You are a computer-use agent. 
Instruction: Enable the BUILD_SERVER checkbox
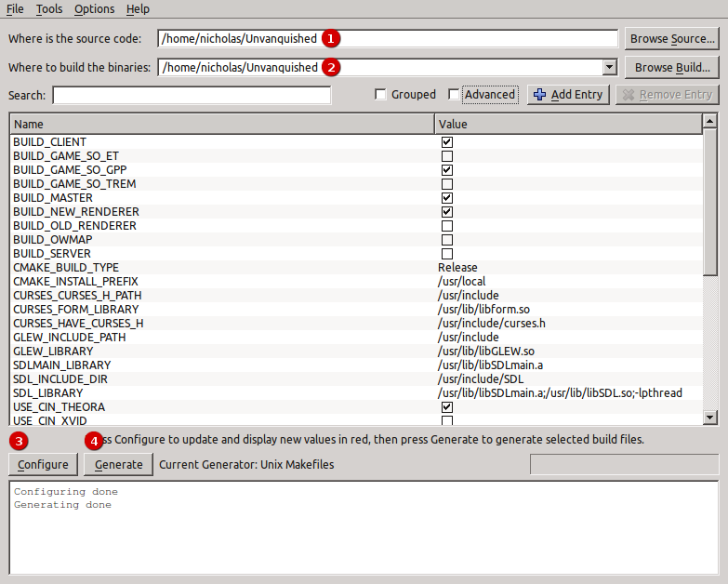(x=447, y=254)
